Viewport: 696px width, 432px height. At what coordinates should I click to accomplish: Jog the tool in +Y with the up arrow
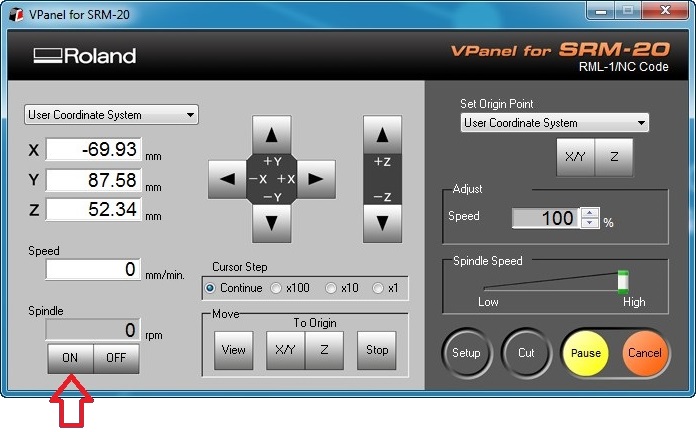(272, 135)
